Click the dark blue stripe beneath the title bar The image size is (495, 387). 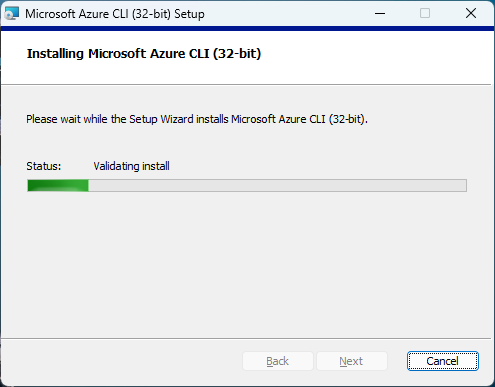coord(247,29)
